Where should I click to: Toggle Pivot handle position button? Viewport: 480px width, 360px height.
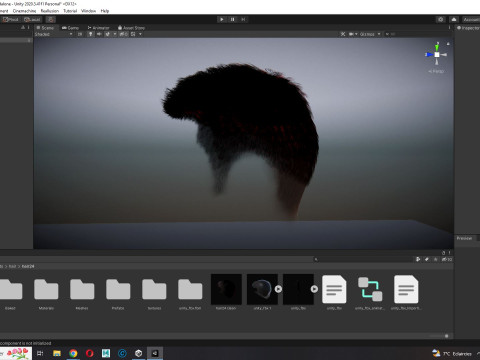[x=11, y=19]
